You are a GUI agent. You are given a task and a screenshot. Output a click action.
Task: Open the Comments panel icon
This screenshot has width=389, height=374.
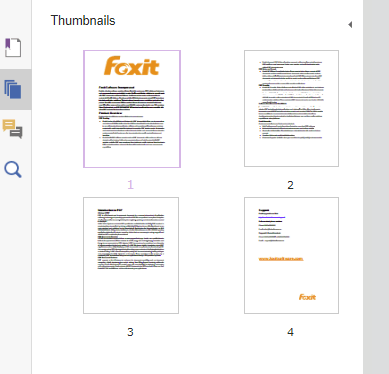[x=13, y=129]
